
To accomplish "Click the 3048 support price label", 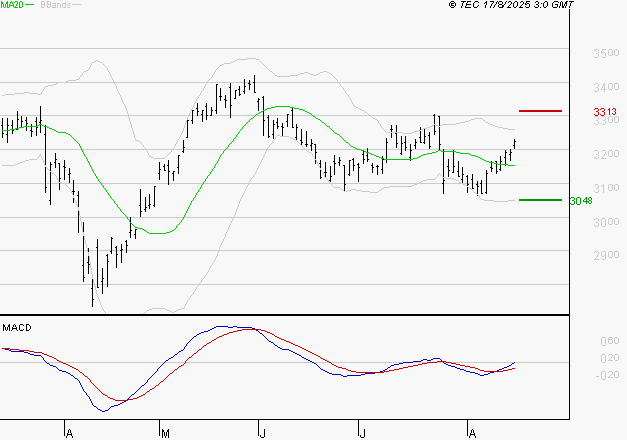I will point(581,201).
